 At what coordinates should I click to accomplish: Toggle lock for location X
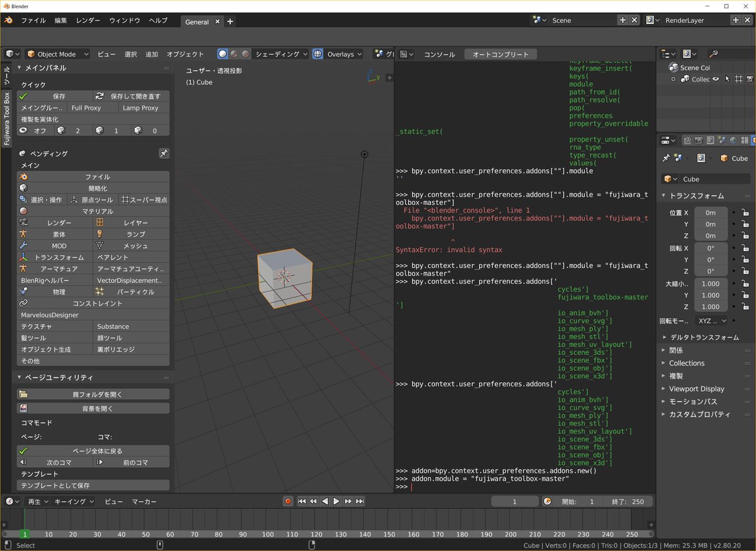click(x=745, y=212)
